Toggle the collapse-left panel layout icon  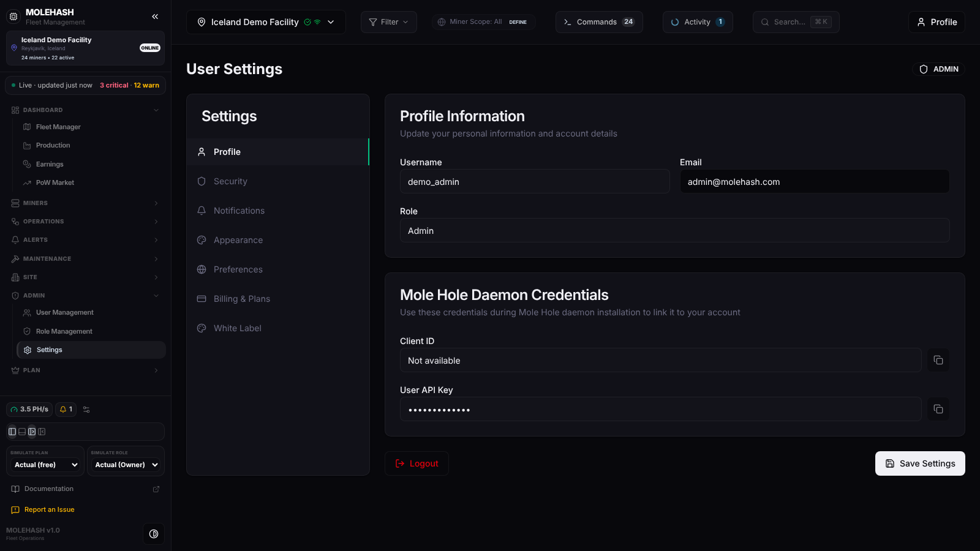pyautogui.click(x=42, y=432)
